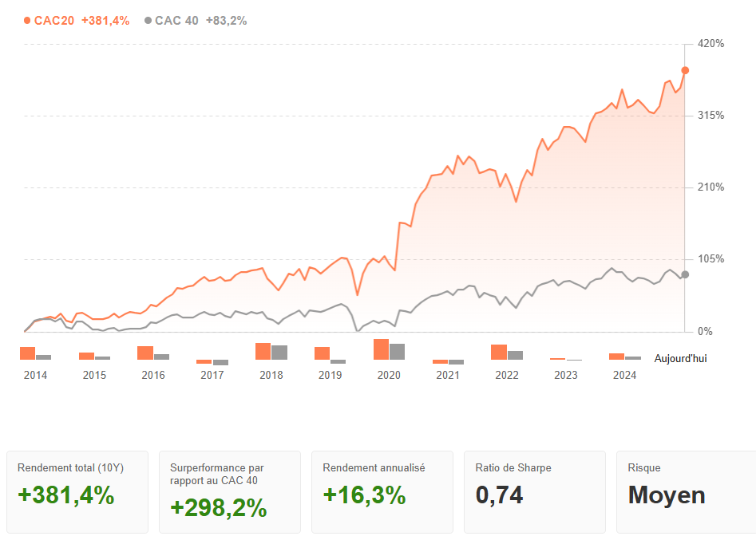Click the 2019 year label
Screen dimensions: 756x536
330,375
